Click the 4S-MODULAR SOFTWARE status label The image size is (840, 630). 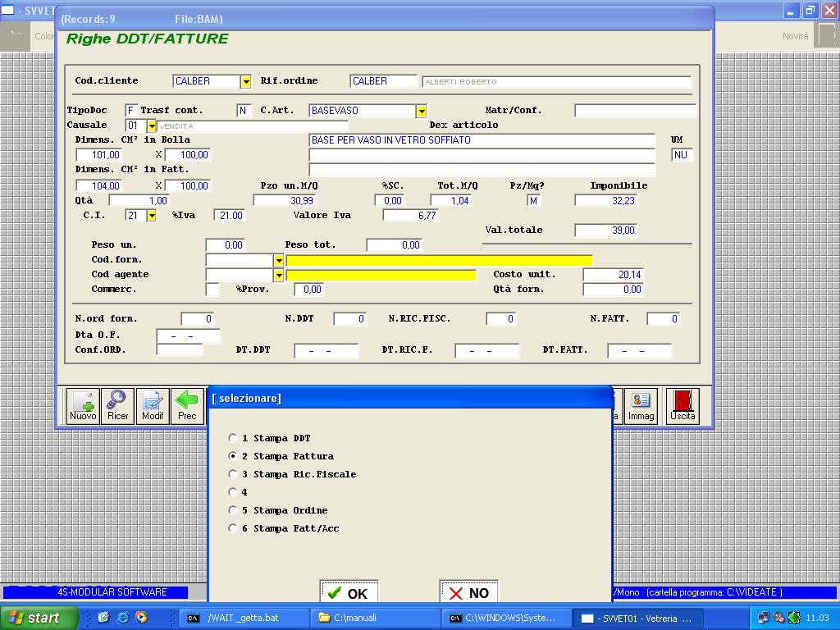pyautogui.click(x=112, y=592)
